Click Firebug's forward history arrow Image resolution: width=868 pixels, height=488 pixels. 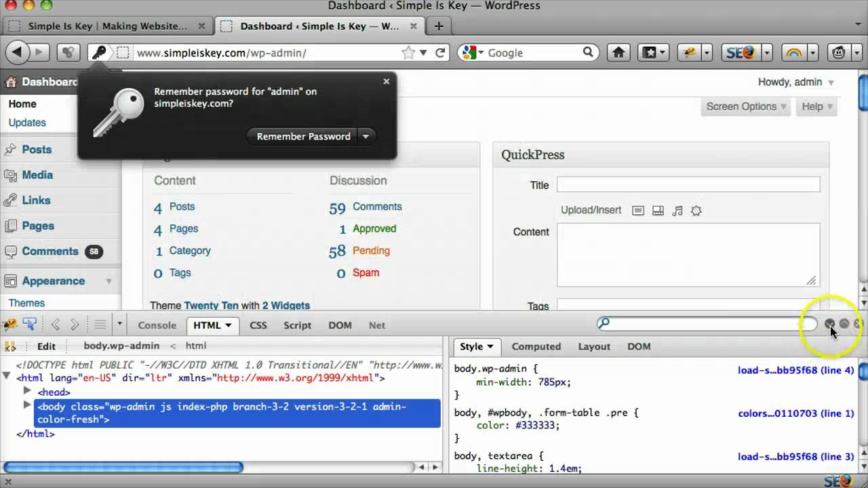(x=75, y=325)
